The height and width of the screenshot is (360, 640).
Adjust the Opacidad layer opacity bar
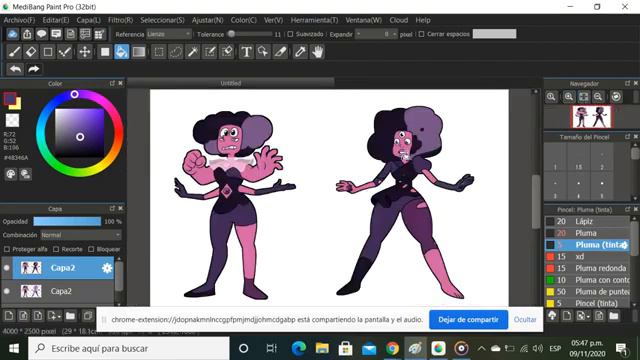pyautogui.click(x=67, y=221)
